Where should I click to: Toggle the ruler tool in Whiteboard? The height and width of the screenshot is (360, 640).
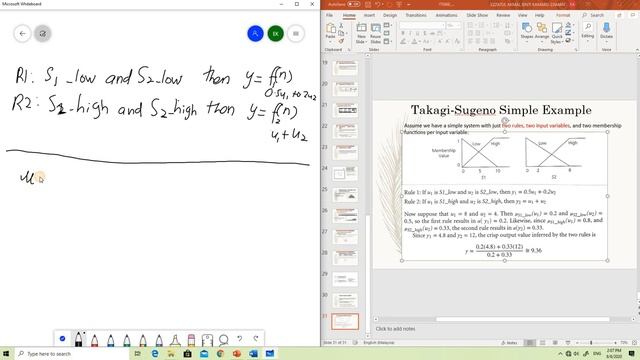[x=207, y=340]
